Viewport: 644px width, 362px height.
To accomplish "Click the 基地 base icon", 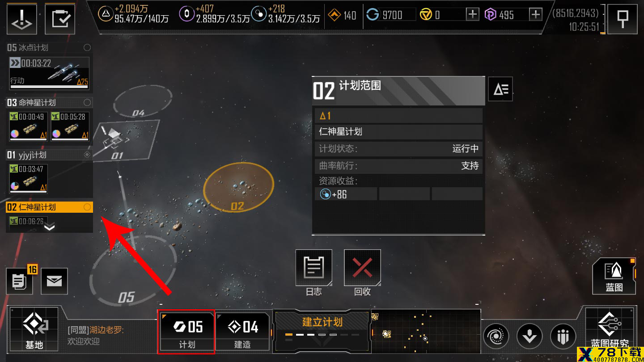I will coord(34,329).
